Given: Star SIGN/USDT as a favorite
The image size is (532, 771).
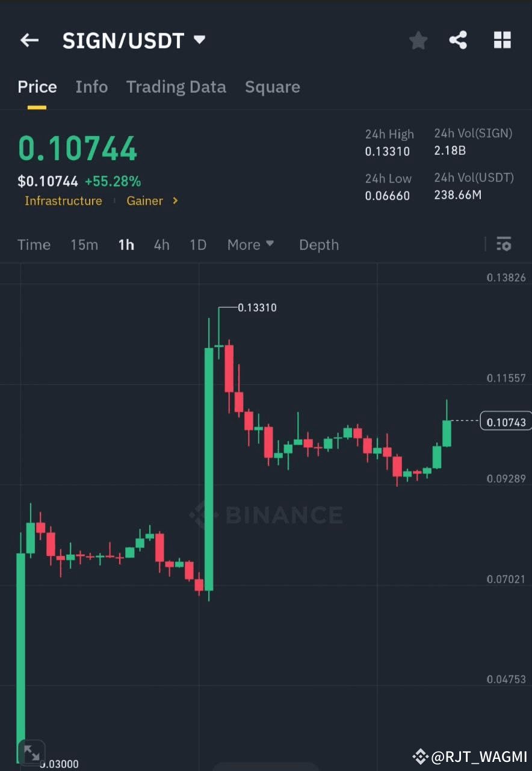Looking at the screenshot, I should click(418, 40).
